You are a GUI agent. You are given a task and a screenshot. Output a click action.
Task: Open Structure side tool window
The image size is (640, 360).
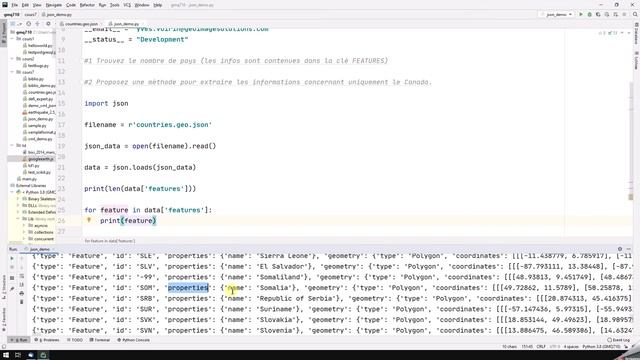tap(4, 286)
